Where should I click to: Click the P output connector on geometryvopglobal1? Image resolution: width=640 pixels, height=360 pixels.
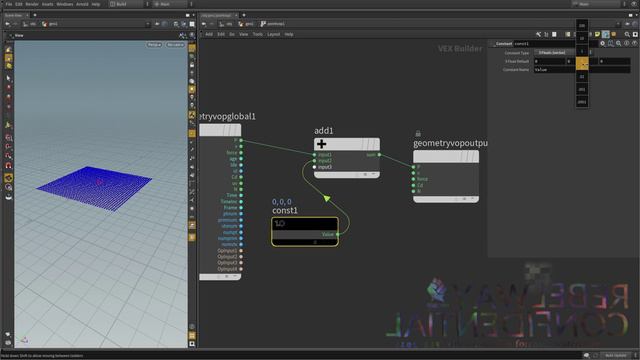click(241, 140)
